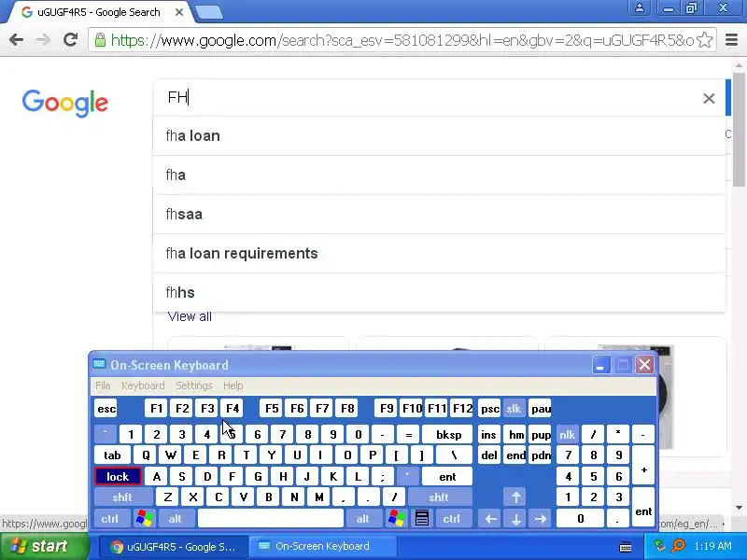747x560 pixels.
Task: Select the 'fhsaa' suggestion
Action: [439, 215]
